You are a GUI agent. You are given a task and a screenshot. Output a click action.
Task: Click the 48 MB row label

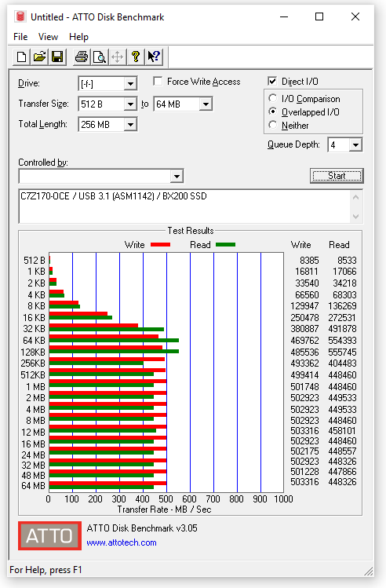click(34, 476)
